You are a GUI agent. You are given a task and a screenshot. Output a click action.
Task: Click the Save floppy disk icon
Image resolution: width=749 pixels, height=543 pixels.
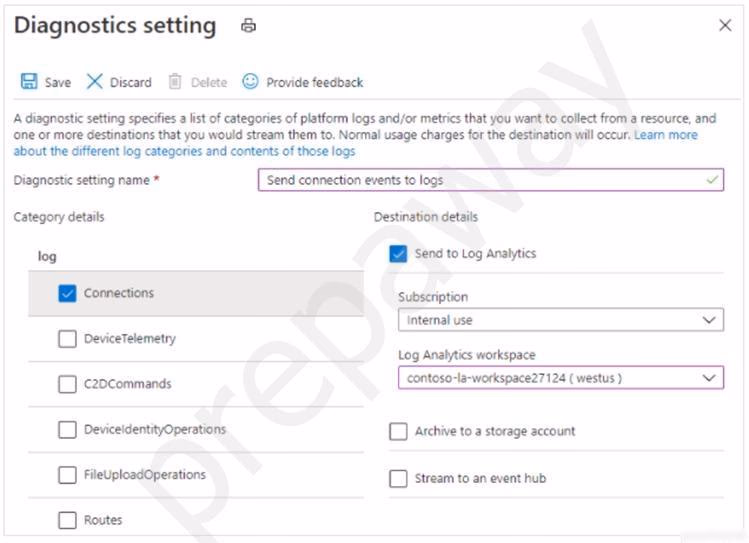(x=29, y=81)
